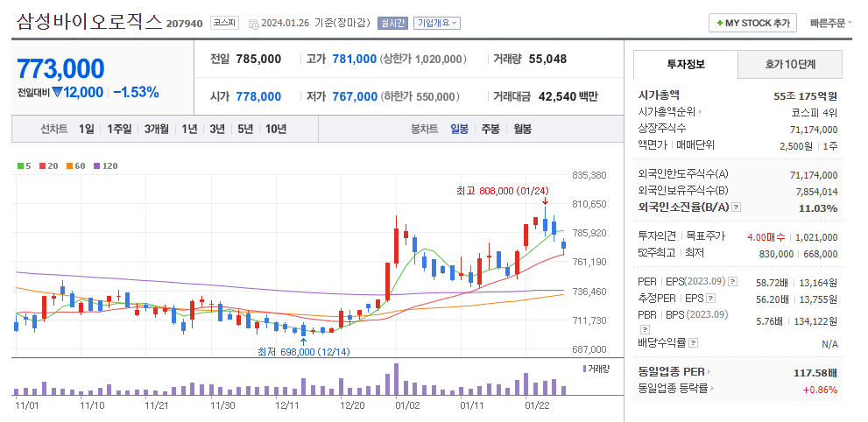Click the 거래량 55,048 value

(547, 60)
